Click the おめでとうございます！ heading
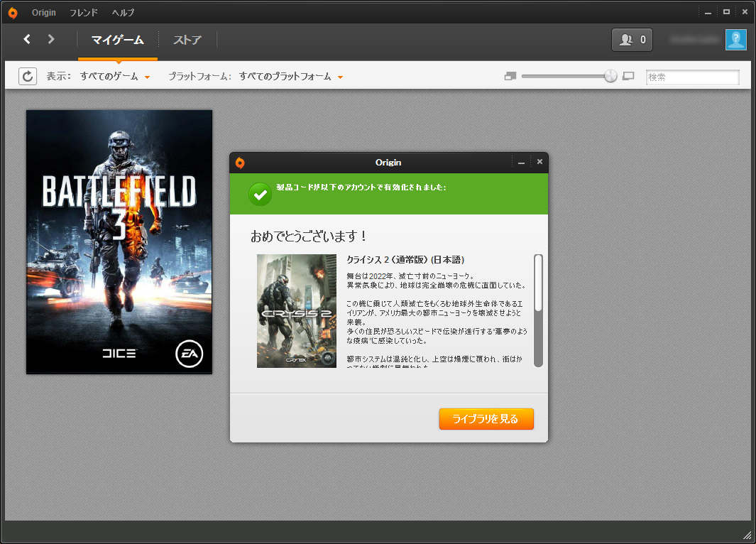This screenshot has width=756, height=544. pos(309,236)
